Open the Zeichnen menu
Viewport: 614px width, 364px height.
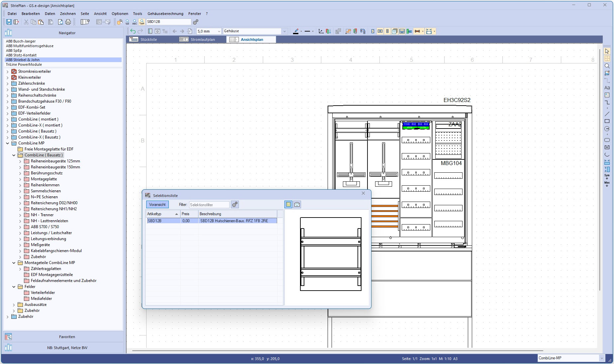pyautogui.click(x=68, y=14)
